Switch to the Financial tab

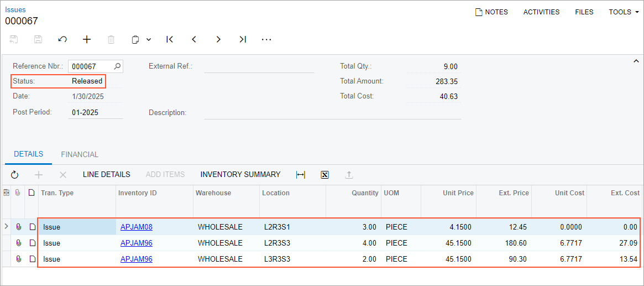point(80,155)
